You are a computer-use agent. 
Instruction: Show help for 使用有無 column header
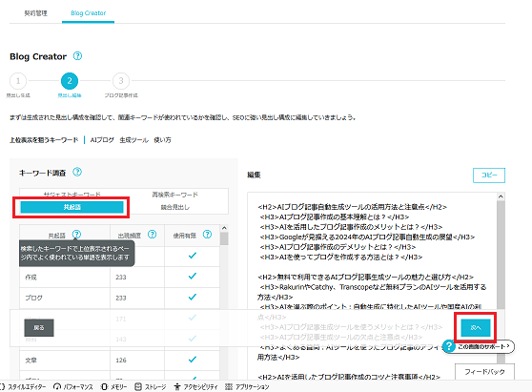tap(207, 235)
